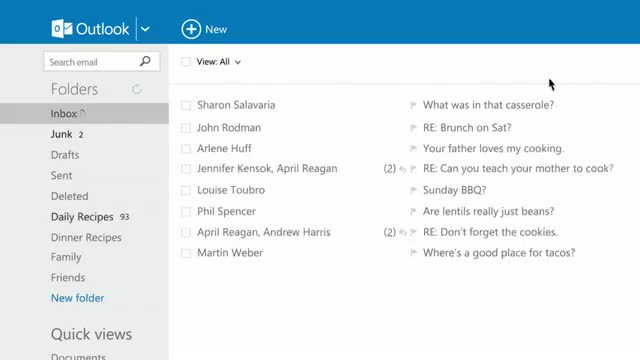Open RE: Can you teach your mother to cook?

tap(518, 168)
